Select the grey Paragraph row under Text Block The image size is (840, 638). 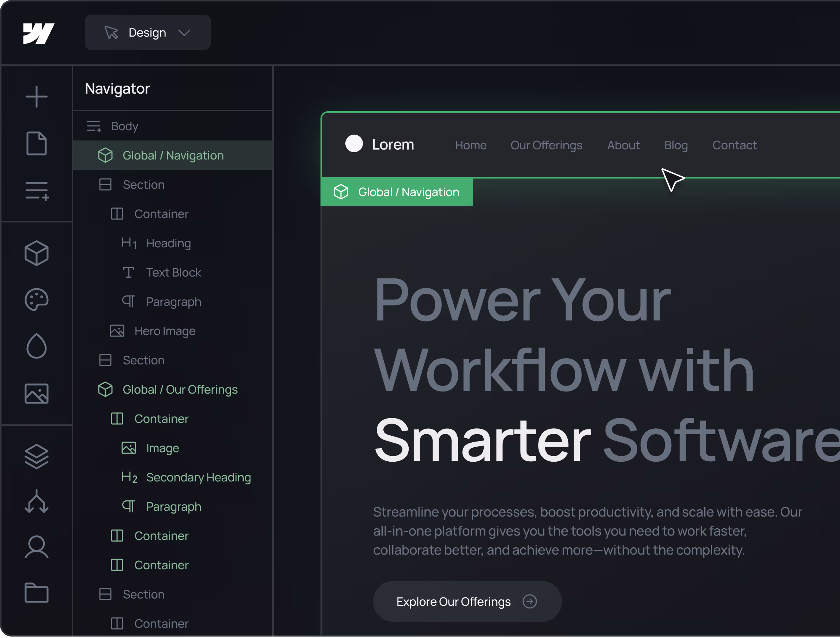[173, 302]
